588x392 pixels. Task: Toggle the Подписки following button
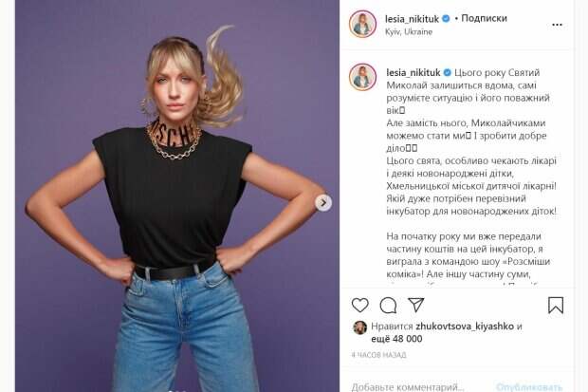pos(484,18)
